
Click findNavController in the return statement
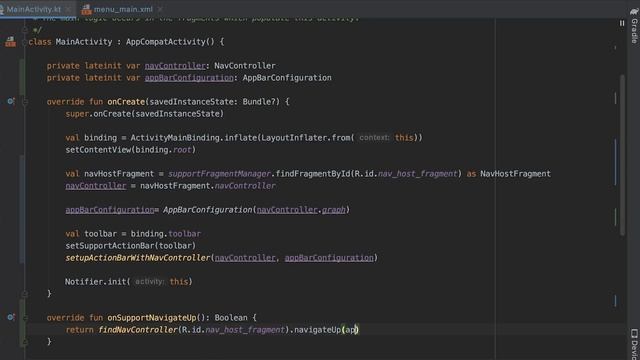click(138, 330)
